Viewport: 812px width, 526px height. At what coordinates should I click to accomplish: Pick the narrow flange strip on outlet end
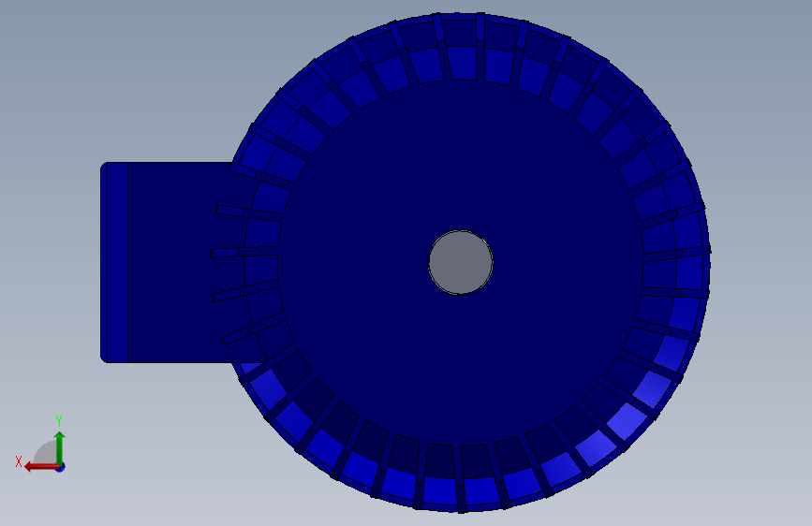tap(117, 262)
